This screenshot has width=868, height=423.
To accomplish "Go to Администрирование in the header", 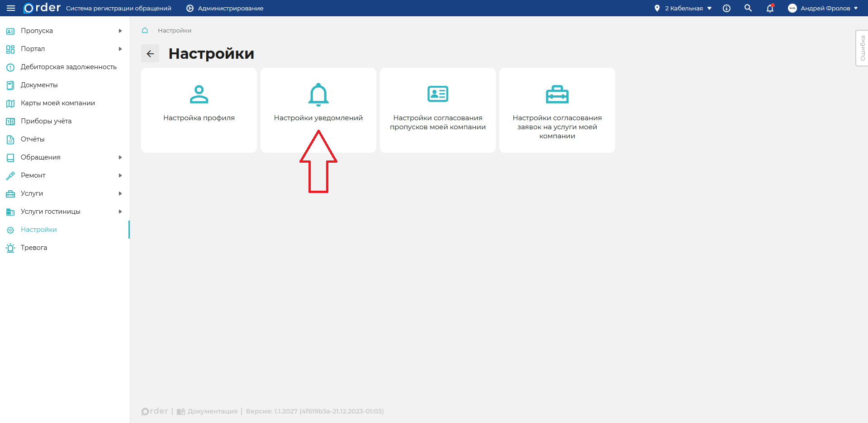I will click(x=225, y=8).
